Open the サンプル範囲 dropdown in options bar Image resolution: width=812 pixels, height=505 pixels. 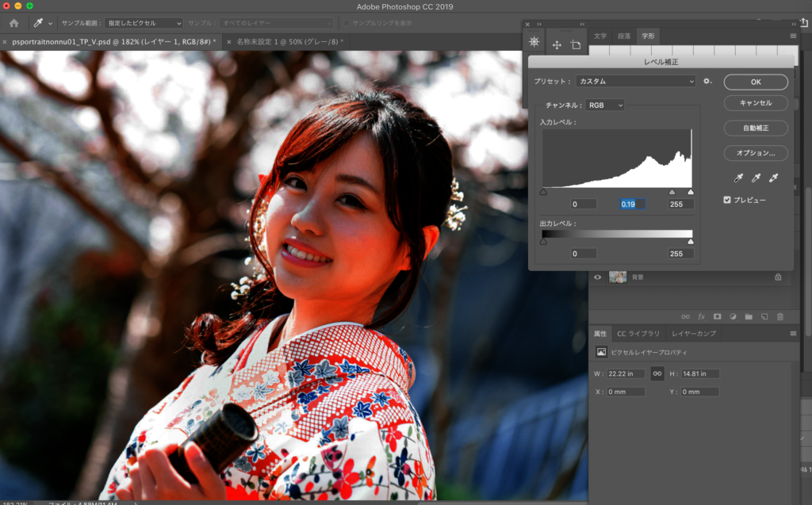[x=144, y=23]
